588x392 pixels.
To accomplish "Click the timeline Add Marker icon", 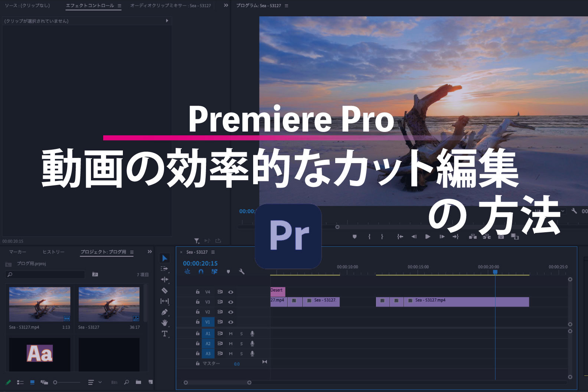I will click(228, 272).
